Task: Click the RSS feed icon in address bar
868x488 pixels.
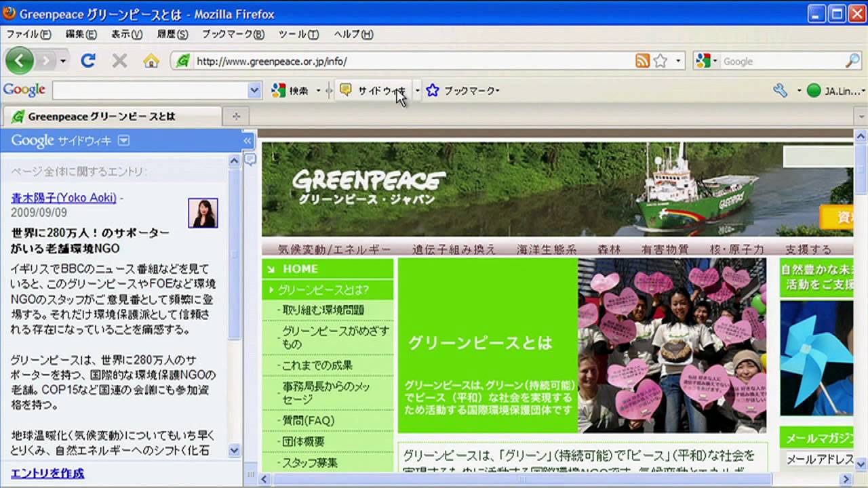Action: pyautogui.click(x=642, y=61)
